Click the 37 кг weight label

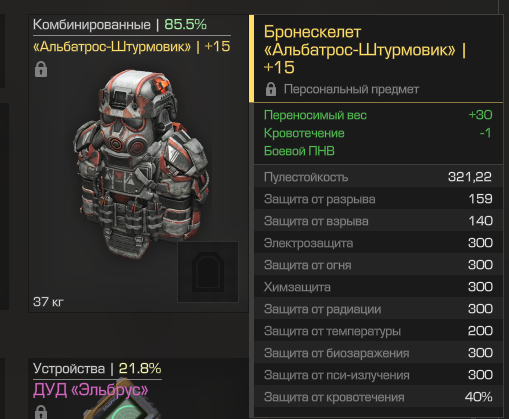48,302
